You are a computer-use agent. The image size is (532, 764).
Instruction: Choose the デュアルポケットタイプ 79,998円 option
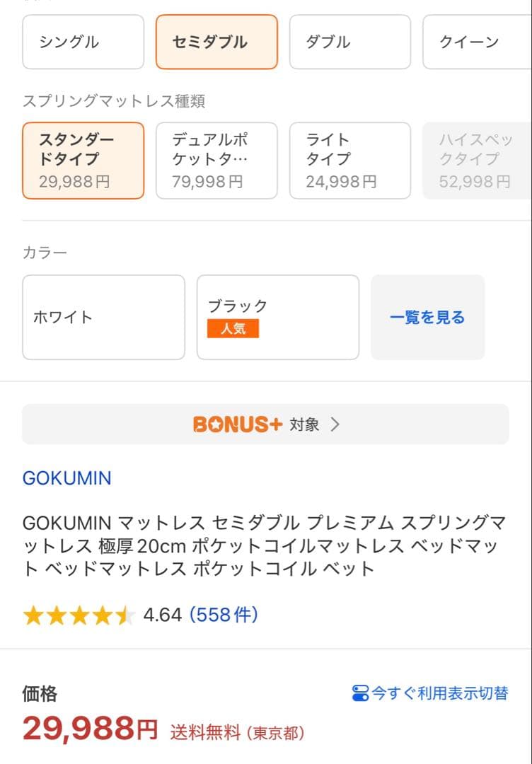[216, 161]
